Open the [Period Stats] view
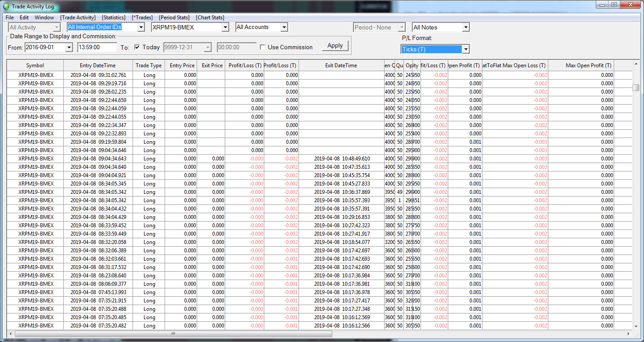The width and height of the screenshot is (644, 342). tap(174, 18)
